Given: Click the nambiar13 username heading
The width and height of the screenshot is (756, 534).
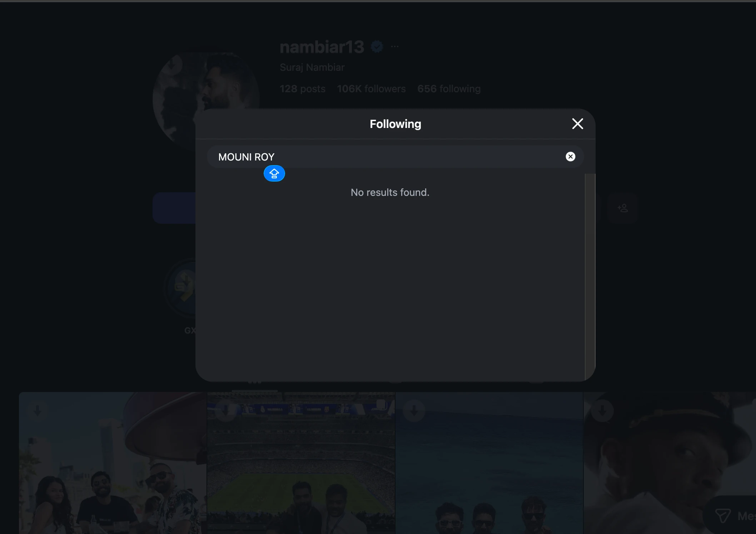Looking at the screenshot, I should 322,47.
